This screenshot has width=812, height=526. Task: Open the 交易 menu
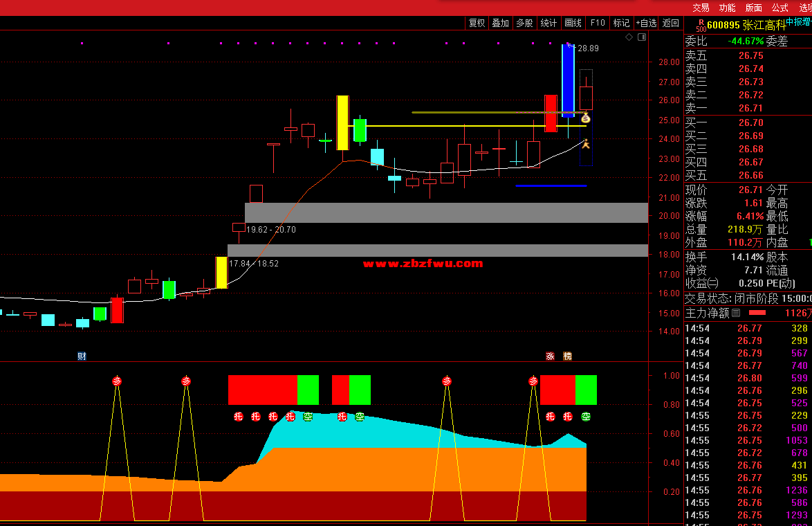701,8
